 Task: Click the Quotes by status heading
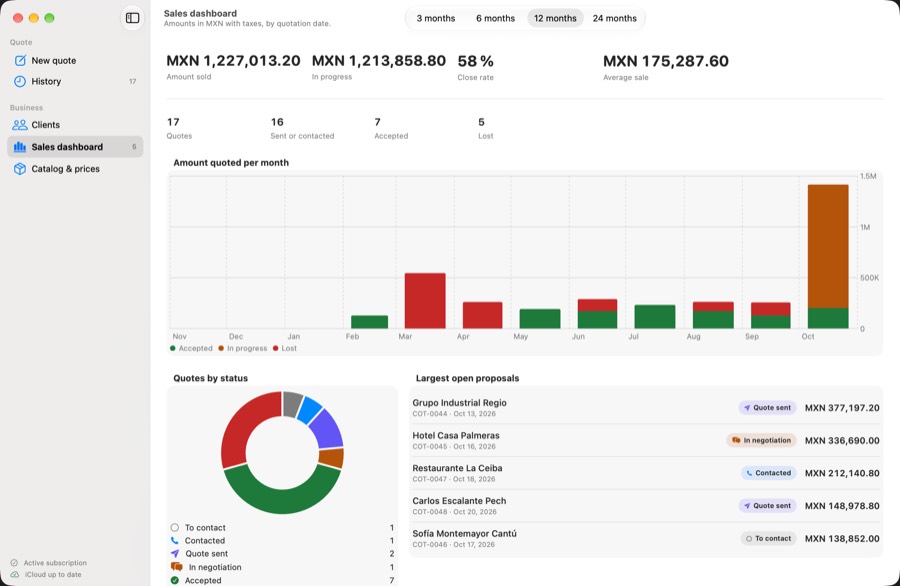click(x=211, y=378)
